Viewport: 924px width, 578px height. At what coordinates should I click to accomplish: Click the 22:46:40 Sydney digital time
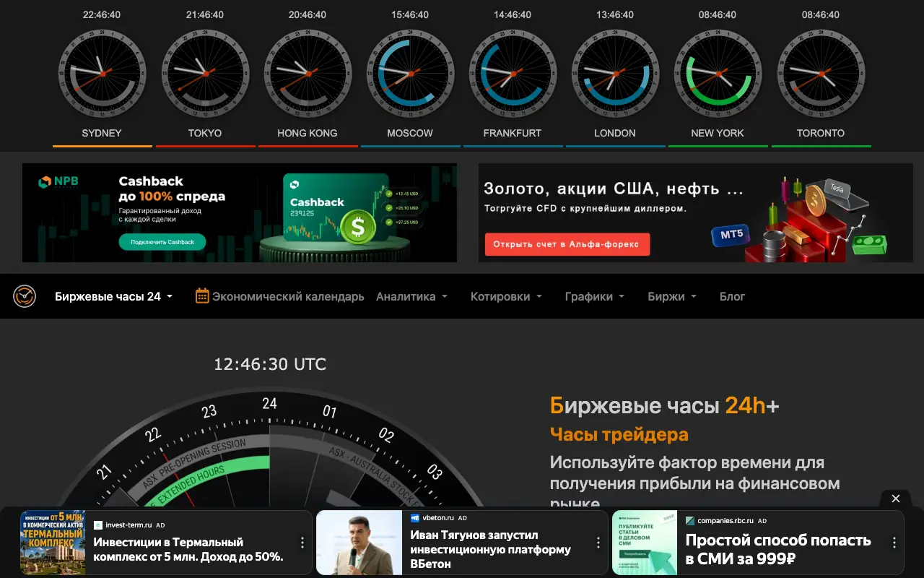[x=102, y=14]
